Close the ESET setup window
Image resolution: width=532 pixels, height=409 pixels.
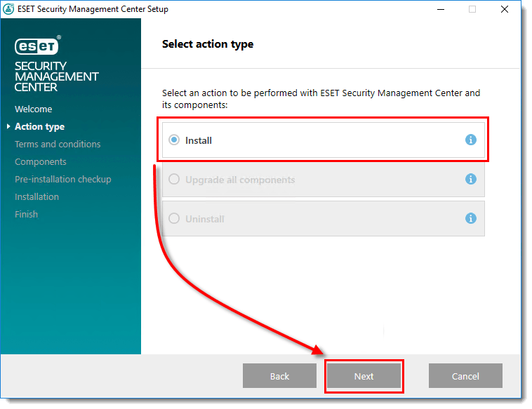point(505,9)
